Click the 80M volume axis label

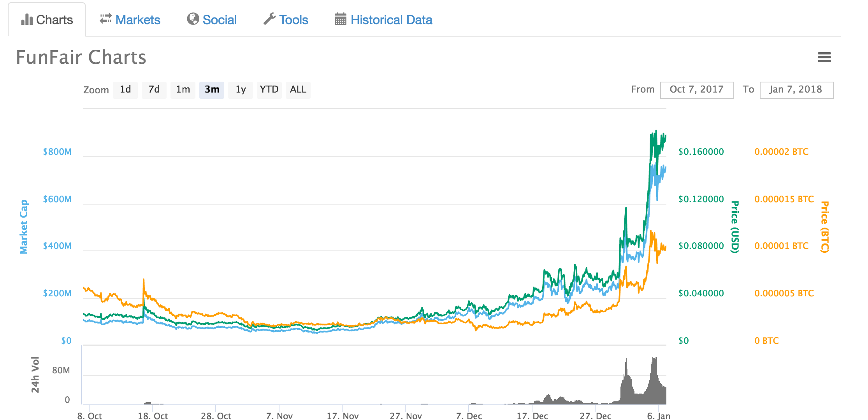coord(61,370)
